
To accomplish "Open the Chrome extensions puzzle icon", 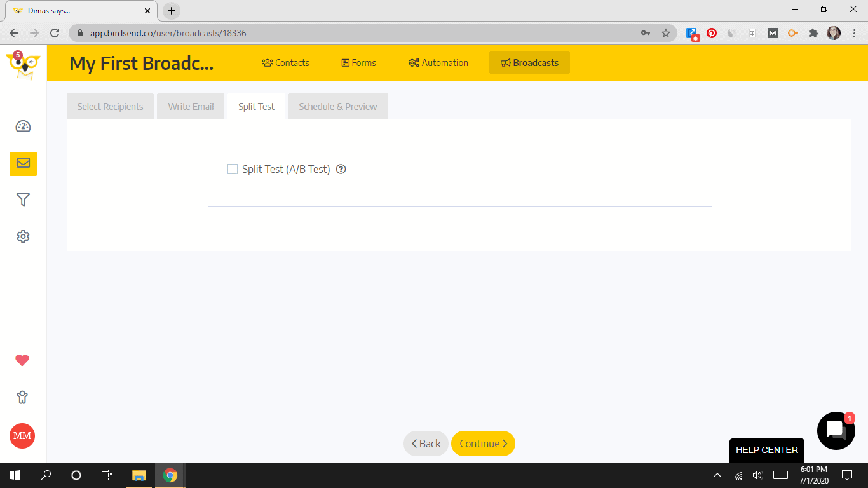I will (x=813, y=33).
